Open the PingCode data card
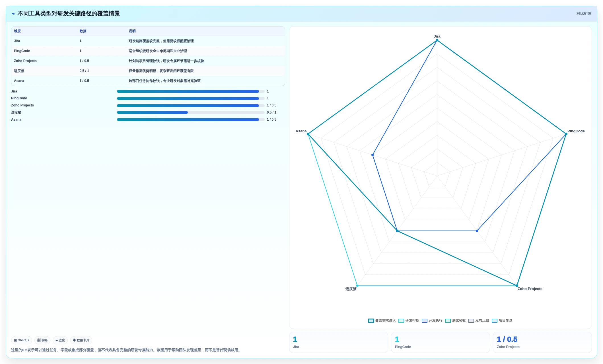 click(x=441, y=342)
